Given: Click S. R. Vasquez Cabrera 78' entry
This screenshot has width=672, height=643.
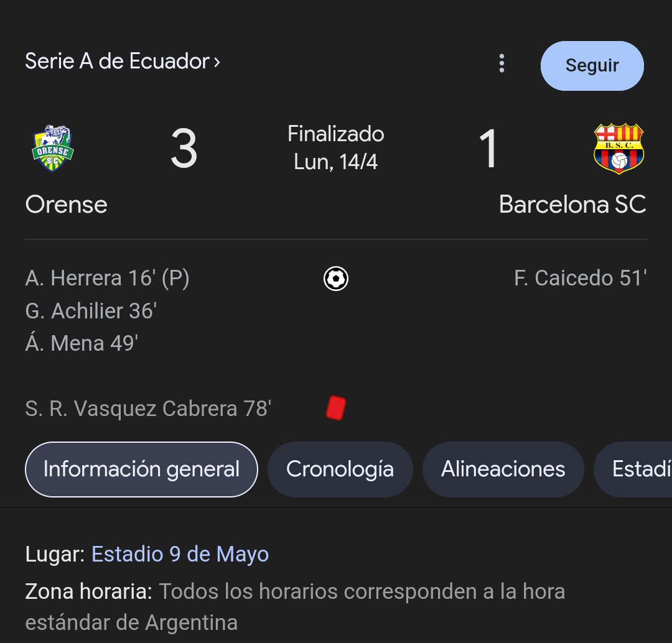Looking at the screenshot, I should coord(148,408).
